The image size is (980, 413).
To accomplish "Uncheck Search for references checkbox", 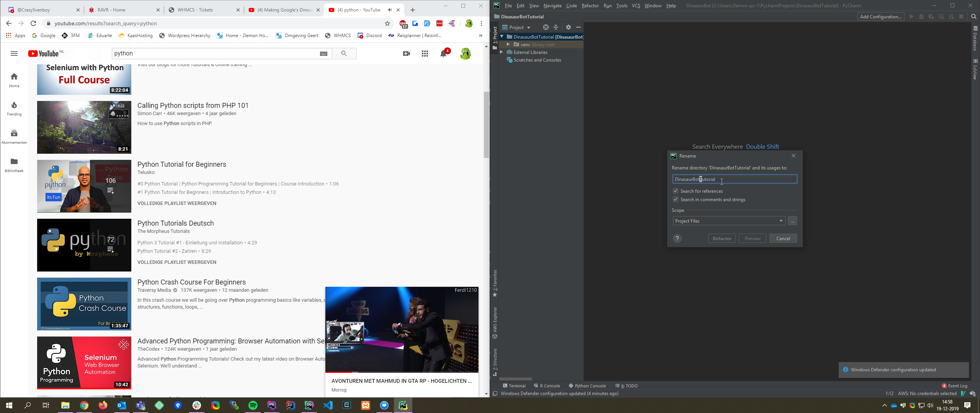I will 676,191.
